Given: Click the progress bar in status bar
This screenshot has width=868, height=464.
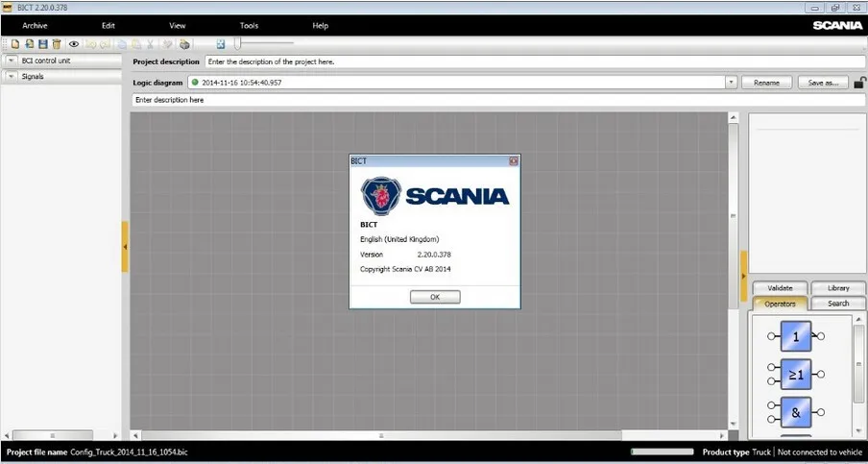Looking at the screenshot, I should tap(663, 452).
